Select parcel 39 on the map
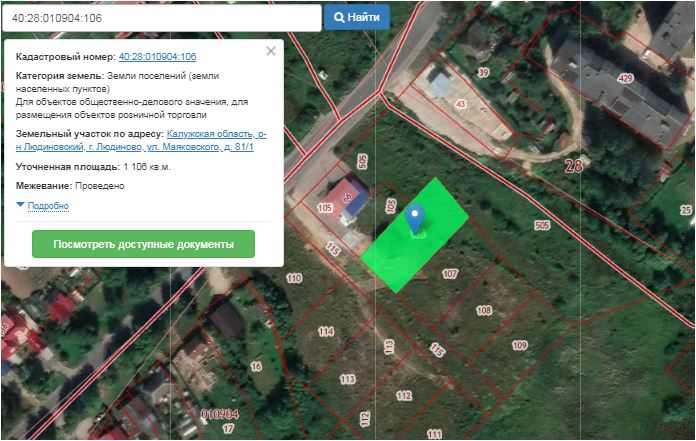The width and height of the screenshot is (696, 441). pos(483,73)
